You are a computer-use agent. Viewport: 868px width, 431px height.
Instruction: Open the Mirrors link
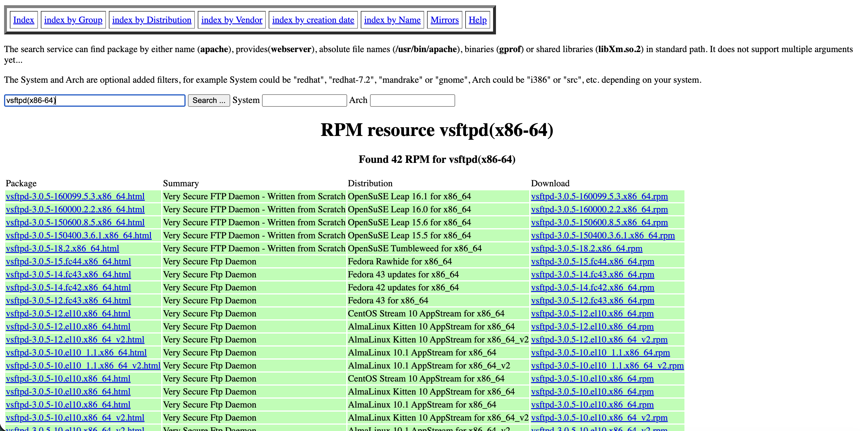pyautogui.click(x=444, y=20)
